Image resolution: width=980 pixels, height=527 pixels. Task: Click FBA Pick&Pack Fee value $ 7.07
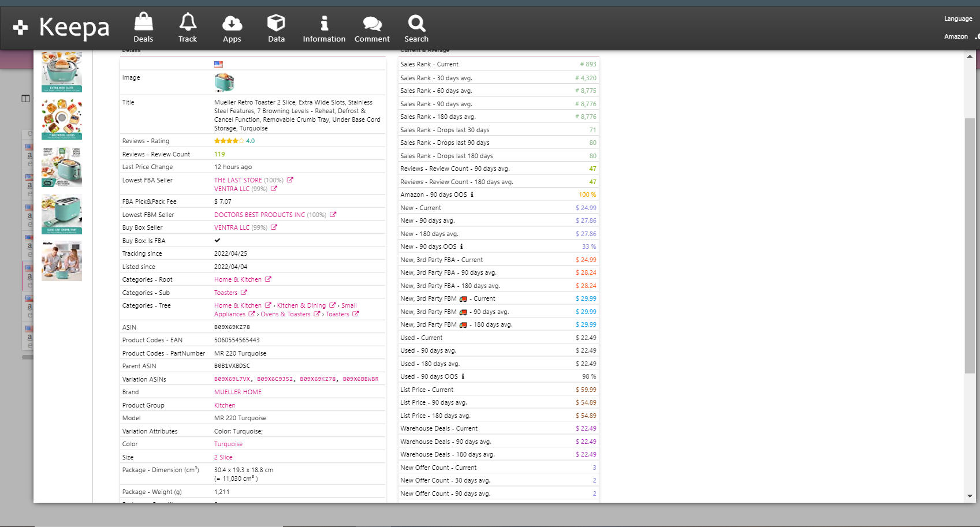(x=223, y=201)
